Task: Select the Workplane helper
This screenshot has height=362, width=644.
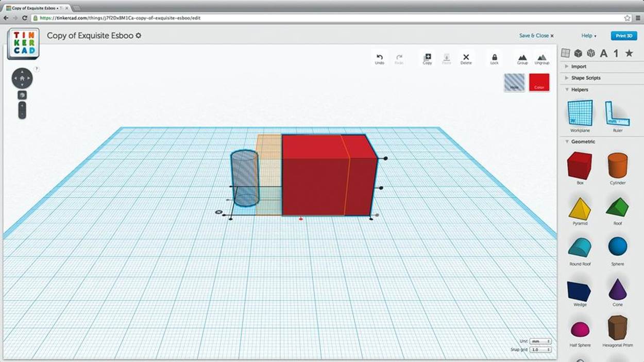Action: pyautogui.click(x=580, y=116)
